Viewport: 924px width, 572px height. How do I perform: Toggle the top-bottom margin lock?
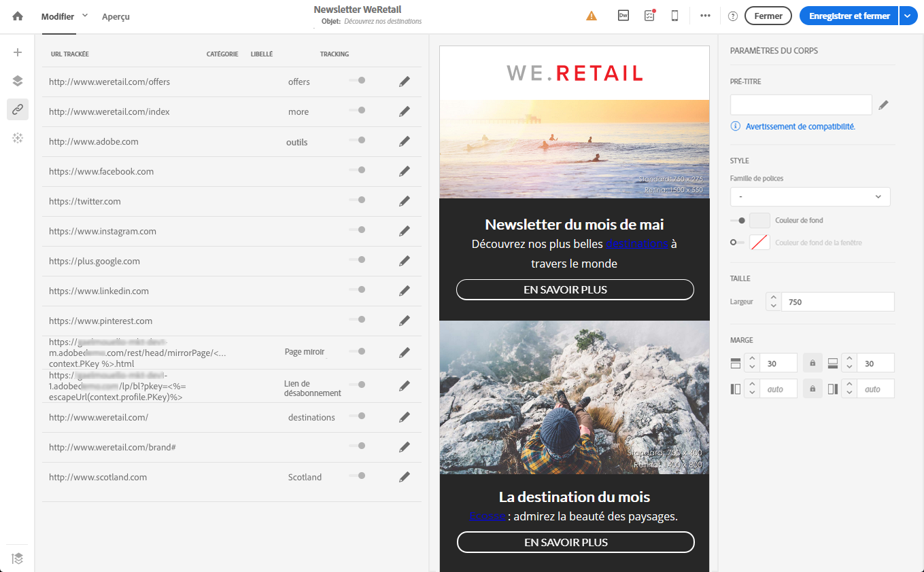(812, 363)
